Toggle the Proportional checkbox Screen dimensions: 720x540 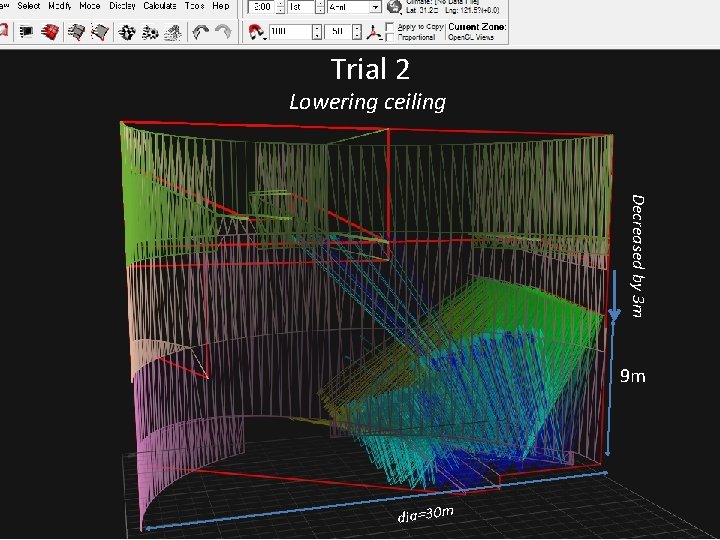pyautogui.click(x=389, y=37)
